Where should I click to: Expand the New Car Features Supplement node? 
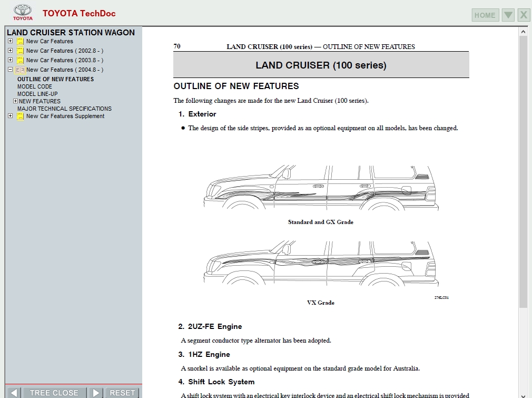10,116
